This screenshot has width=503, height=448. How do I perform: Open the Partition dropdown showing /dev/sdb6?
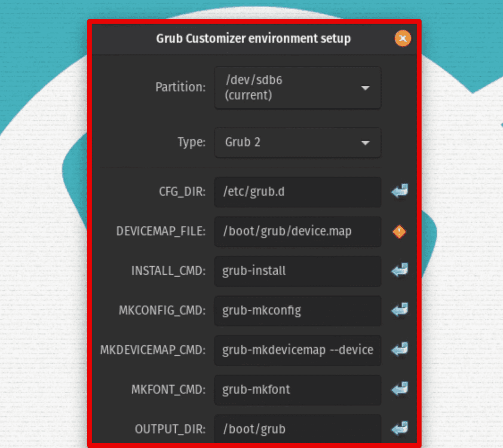pyautogui.click(x=298, y=88)
